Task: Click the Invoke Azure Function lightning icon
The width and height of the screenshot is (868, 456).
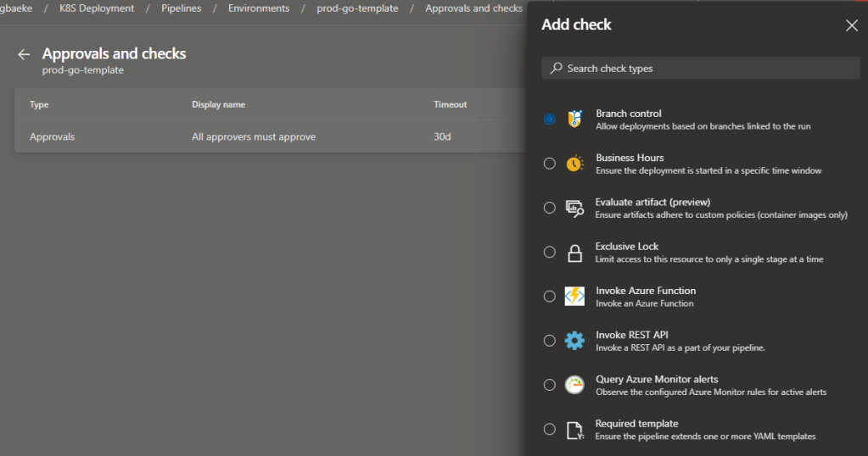Action: [x=574, y=297]
